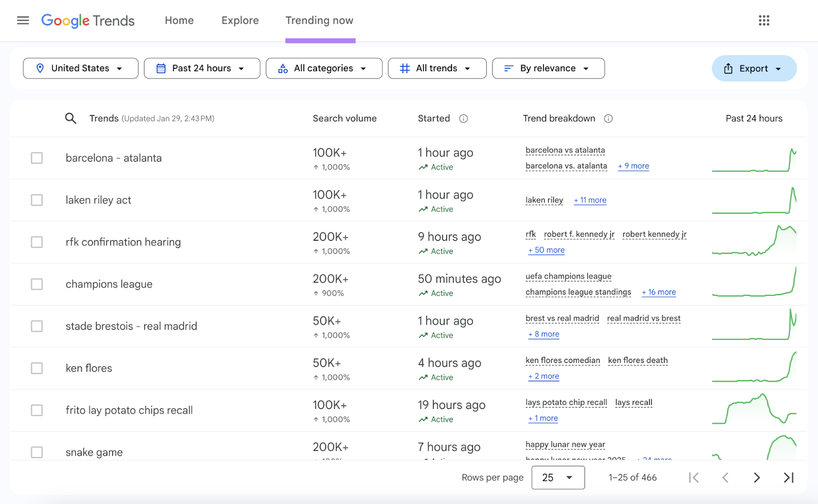Screen dimensions: 818x504
Task: Jump to the last page of results
Action: (x=788, y=477)
